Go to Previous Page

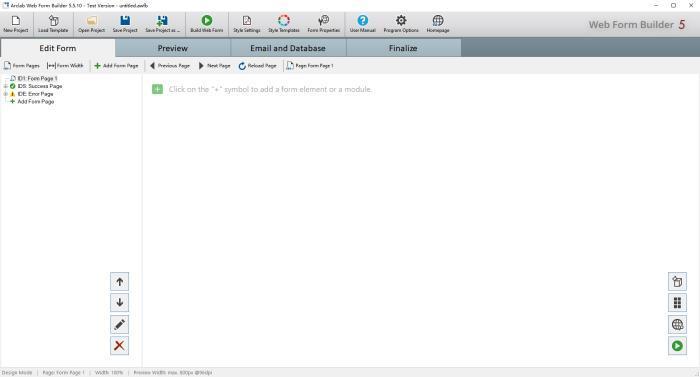[170, 66]
